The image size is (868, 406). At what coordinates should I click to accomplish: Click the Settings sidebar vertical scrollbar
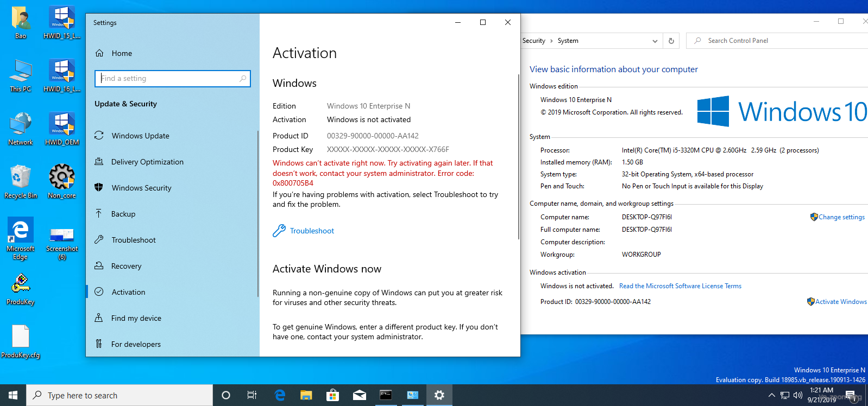258,213
